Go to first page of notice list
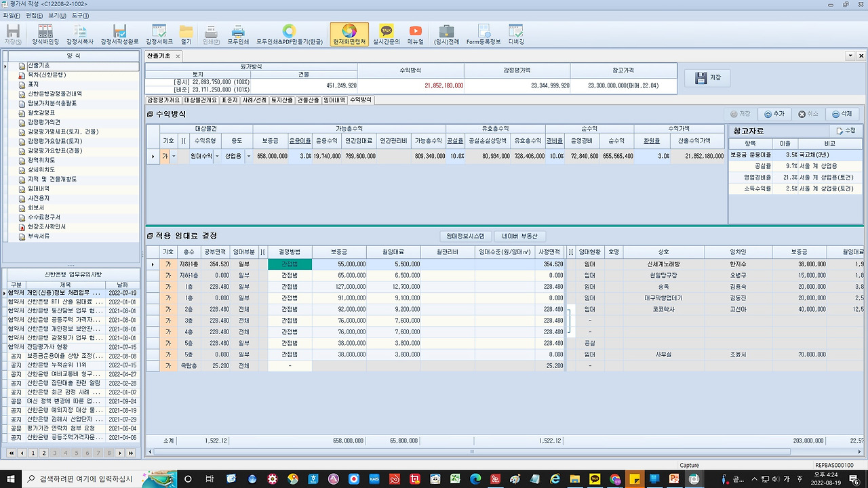The height and width of the screenshot is (488, 868). [12, 453]
